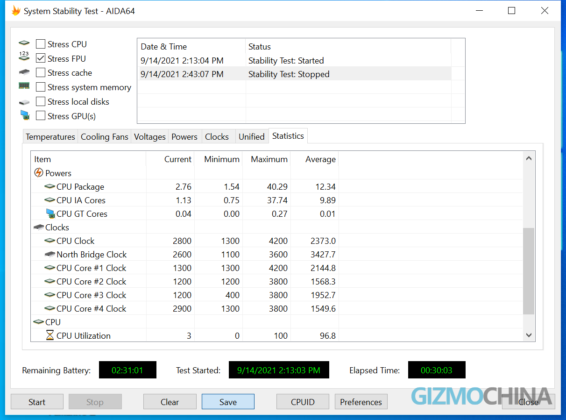Click the Elapsed Time readout 00:30:03
Image resolution: width=566 pixels, height=420 pixels.
point(436,370)
